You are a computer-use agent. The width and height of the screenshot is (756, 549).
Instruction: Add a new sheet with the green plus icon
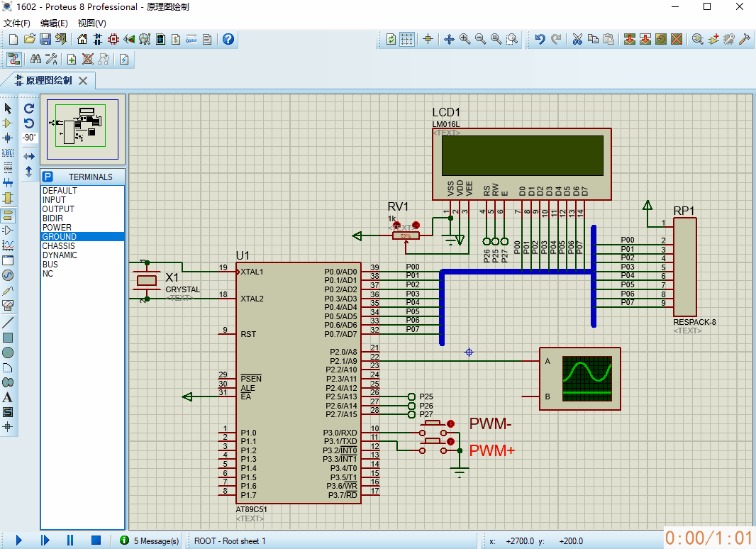[x=72, y=59]
